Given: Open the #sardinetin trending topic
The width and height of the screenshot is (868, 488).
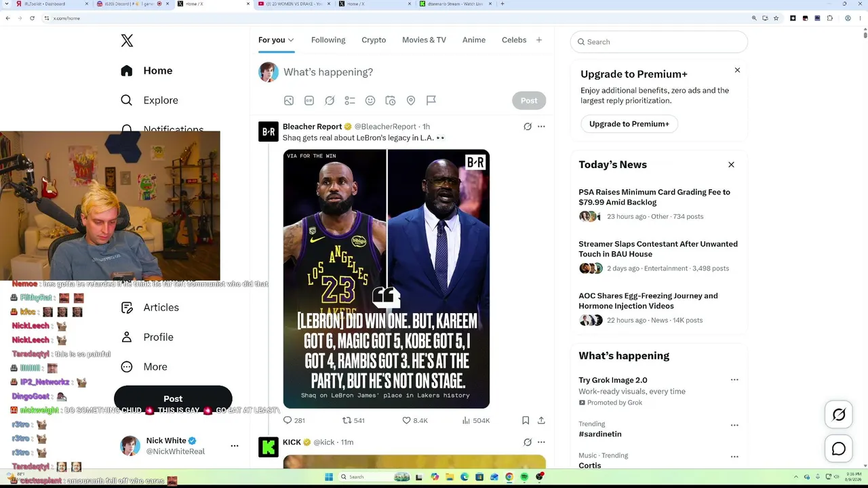Looking at the screenshot, I should 600,434.
